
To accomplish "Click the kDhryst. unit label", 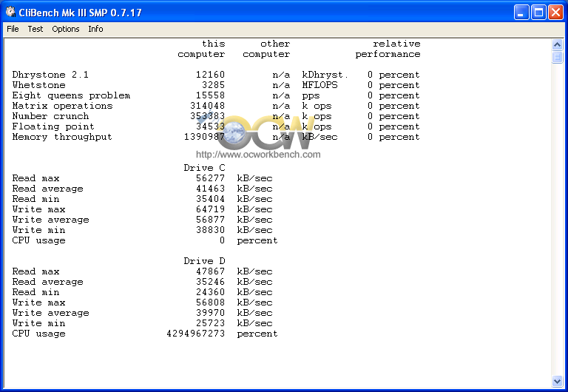I will coord(325,75).
